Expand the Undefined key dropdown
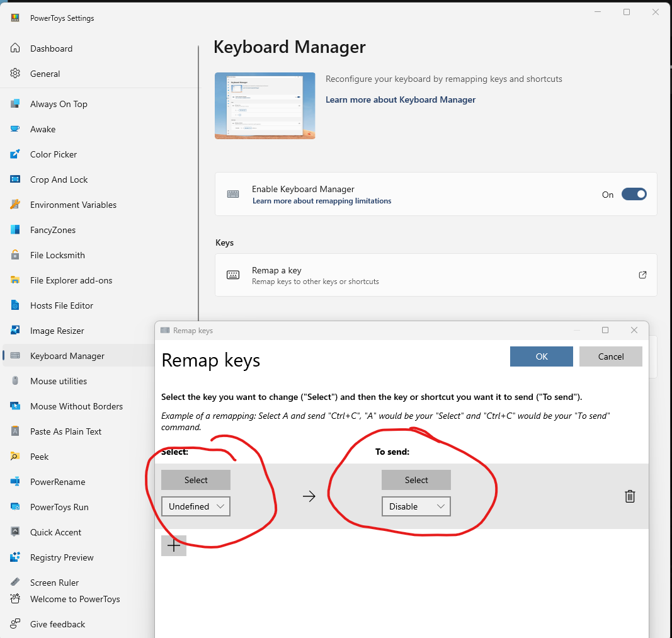This screenshot has height=638, width=672. pos(196,506)
